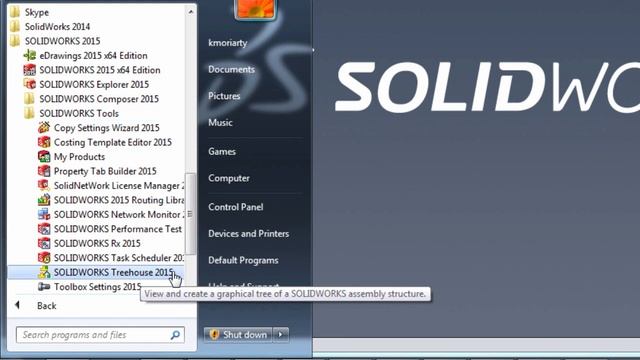Launch eDrawings 2015 x64 Edition icon

tap(29, 56)
